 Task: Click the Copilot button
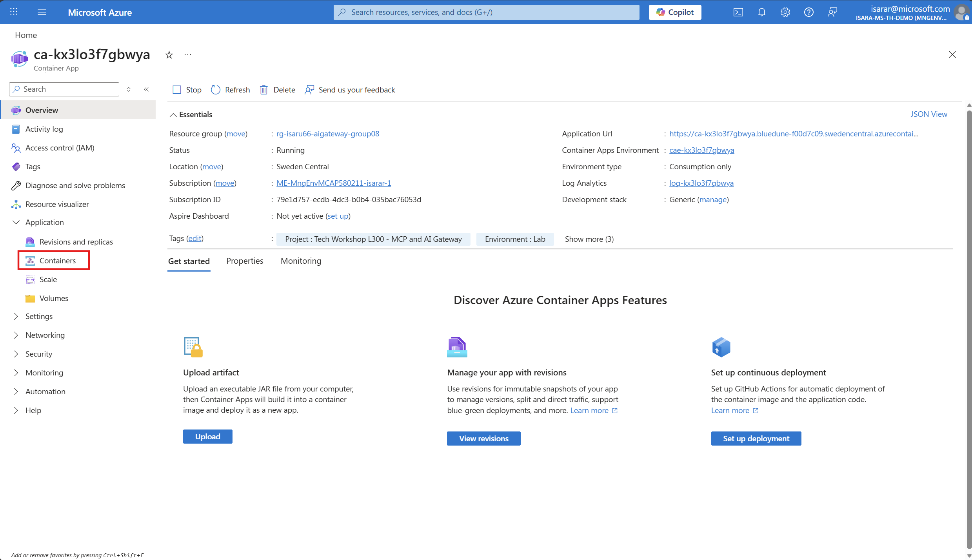[x=675, y=12]
